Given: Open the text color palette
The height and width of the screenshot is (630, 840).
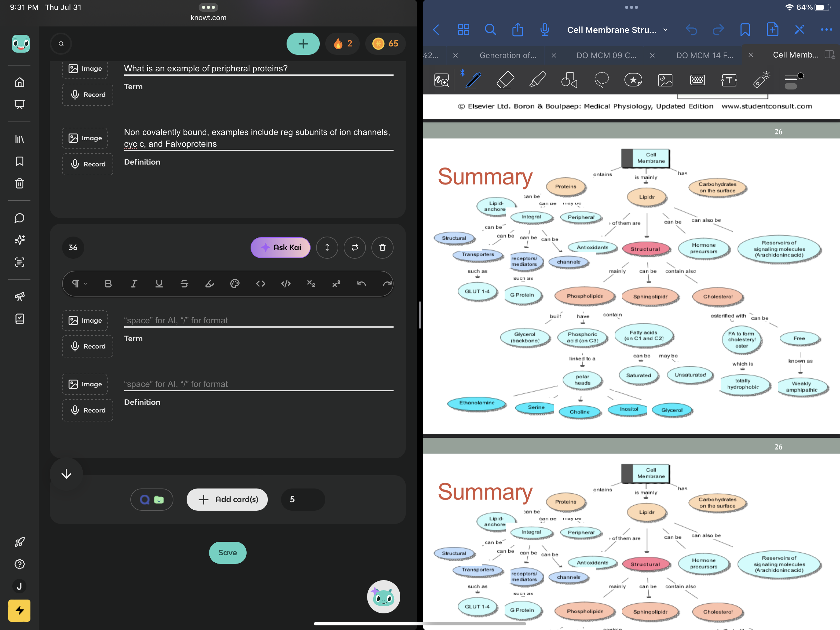Looking at the screenshot, I should (235, 283).
